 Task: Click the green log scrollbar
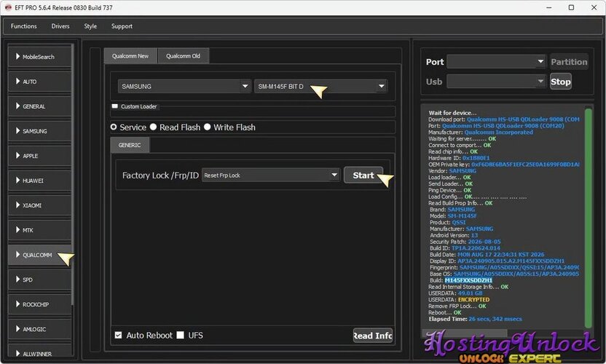[589, 218]
